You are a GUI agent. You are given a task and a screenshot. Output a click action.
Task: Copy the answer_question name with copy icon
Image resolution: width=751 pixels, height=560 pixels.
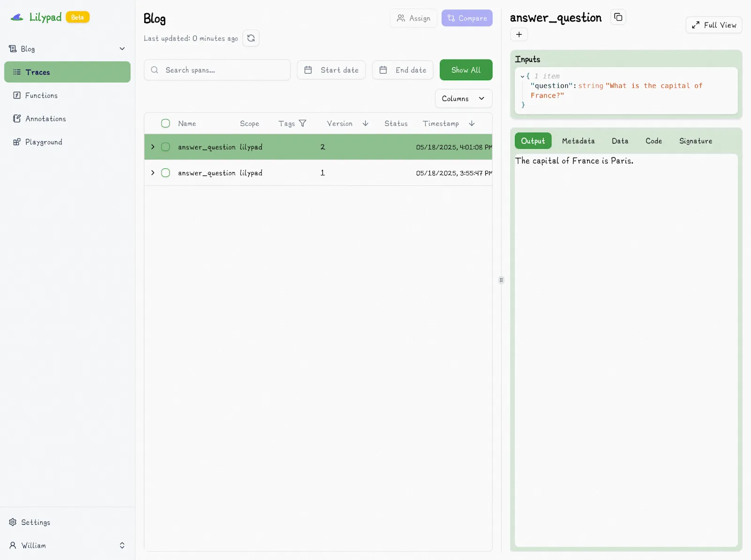coord(618,17)
